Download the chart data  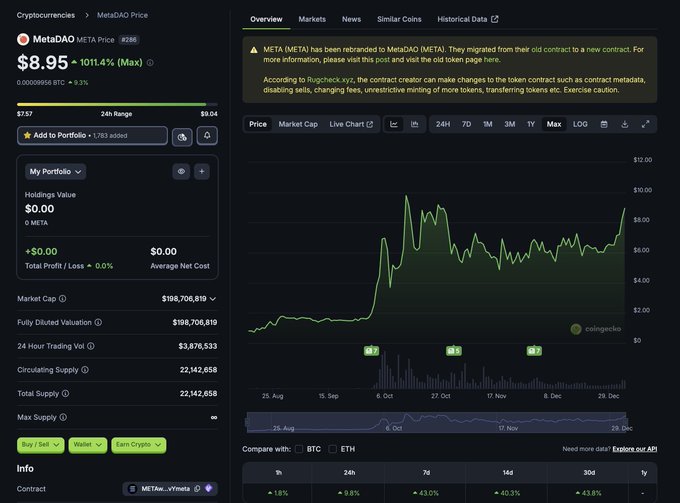[x=624, y=124]
